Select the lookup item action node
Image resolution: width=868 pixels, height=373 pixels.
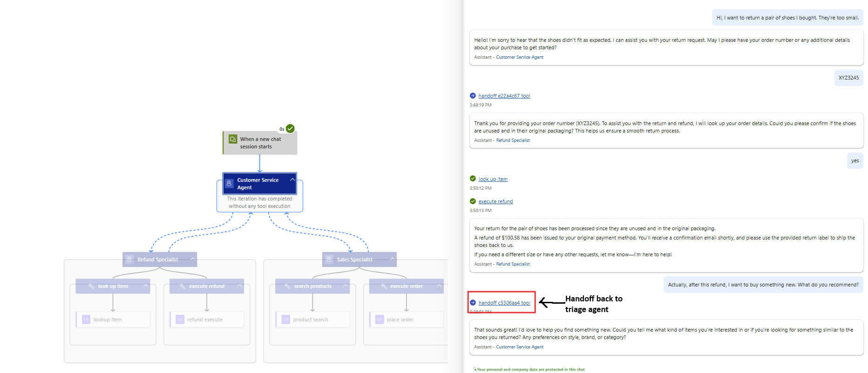click(113, 320)
